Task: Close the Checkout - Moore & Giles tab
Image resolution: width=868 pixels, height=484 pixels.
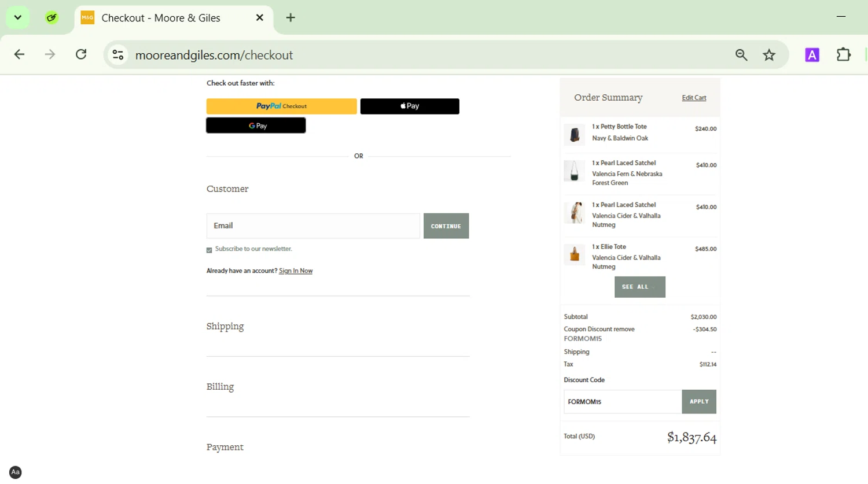Action: pyautogui.click(x=260, y=18)
